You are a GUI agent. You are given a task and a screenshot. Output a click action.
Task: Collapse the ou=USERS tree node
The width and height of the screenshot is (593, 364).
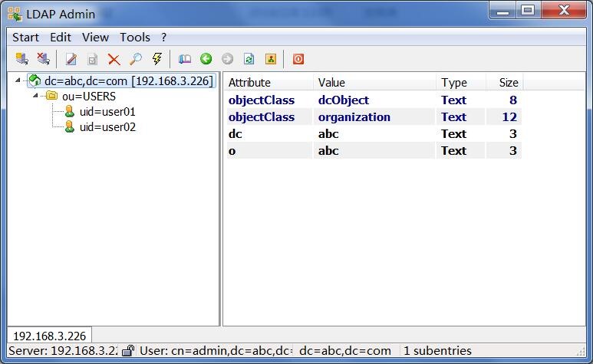(x=35, y=96)
